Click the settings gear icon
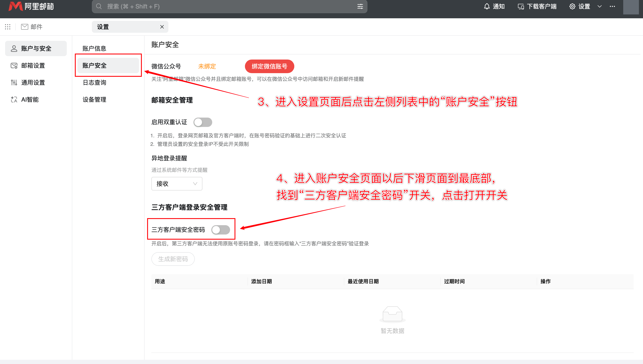This screenshot has width=643, height=364. pyautogui.click(x=572, y=6)
